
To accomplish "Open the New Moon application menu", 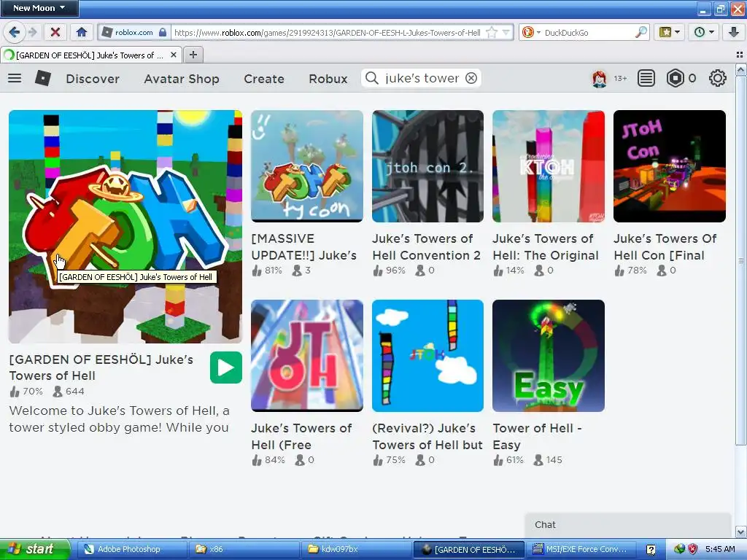I will 39,8.
